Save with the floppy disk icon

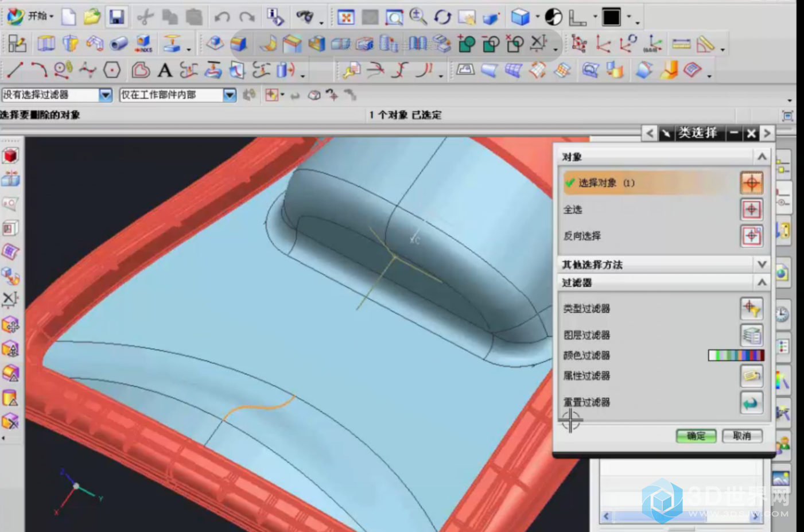coord(117,17)
